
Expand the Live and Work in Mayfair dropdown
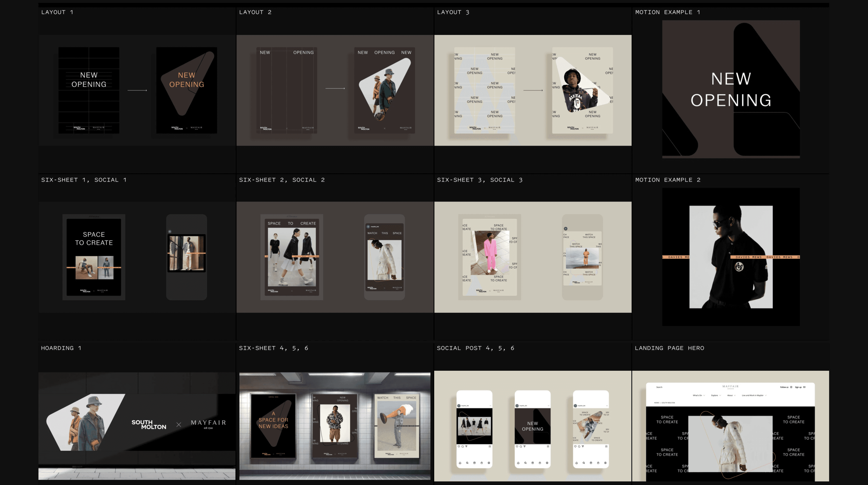754,395
